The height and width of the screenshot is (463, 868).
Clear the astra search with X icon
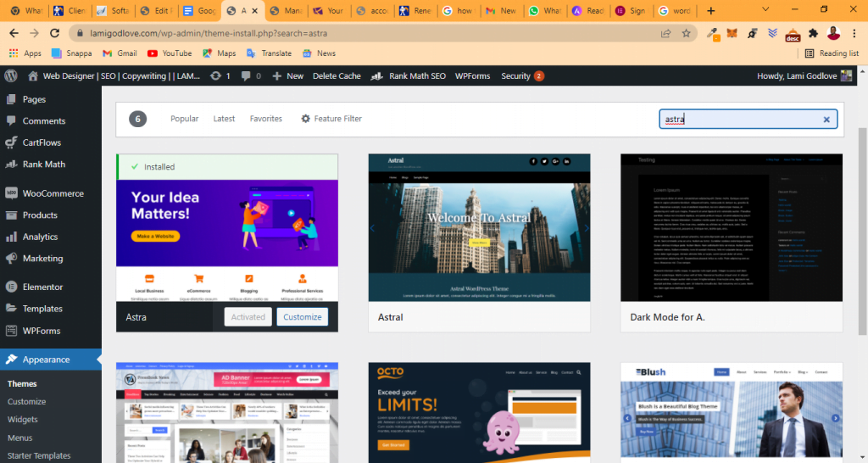pos(826,120)
